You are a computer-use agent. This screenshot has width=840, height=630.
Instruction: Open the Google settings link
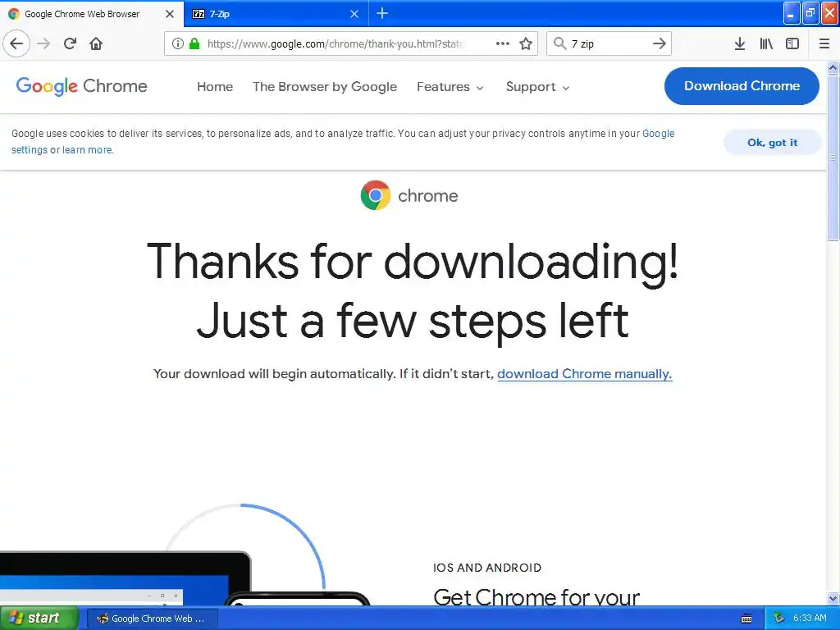(658, 134)
